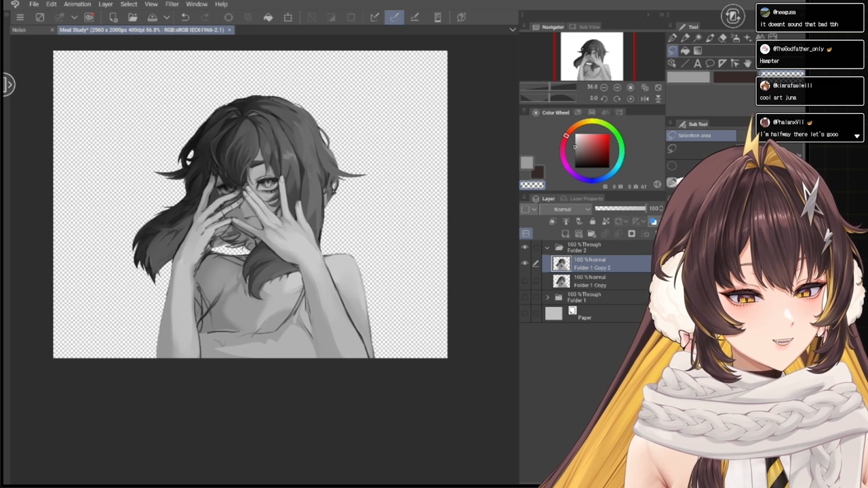Open the Window menu
This screenshot has width=868, height=488.
tap(197, 4)
